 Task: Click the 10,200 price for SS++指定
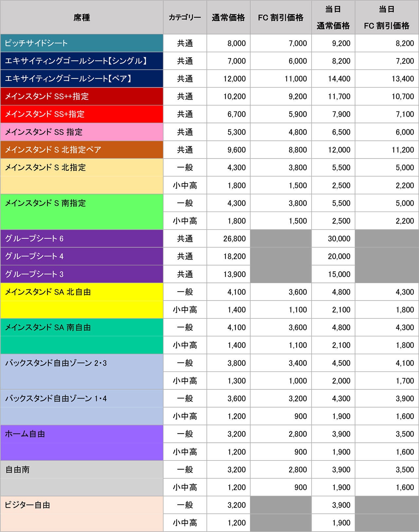(x=228, y=96)
